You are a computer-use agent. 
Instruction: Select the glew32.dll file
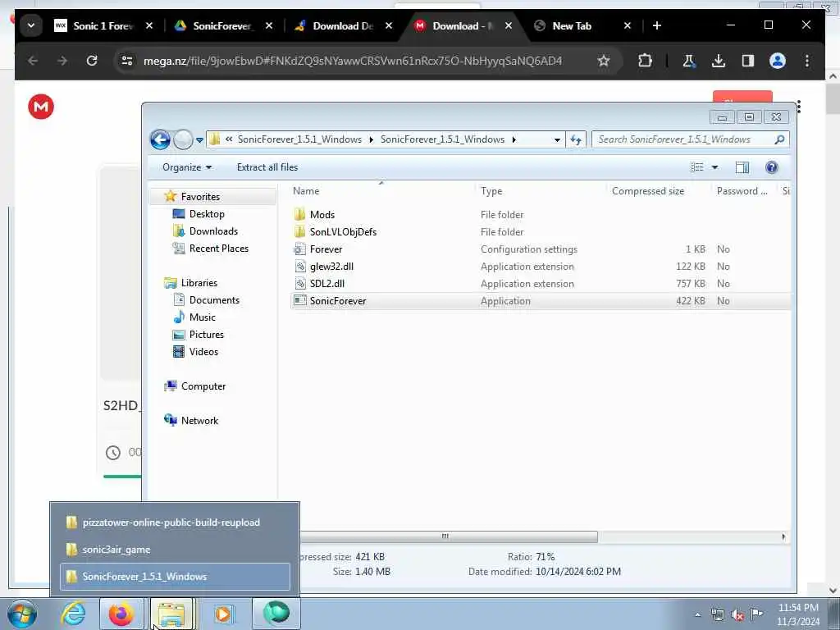coord(331,267)
